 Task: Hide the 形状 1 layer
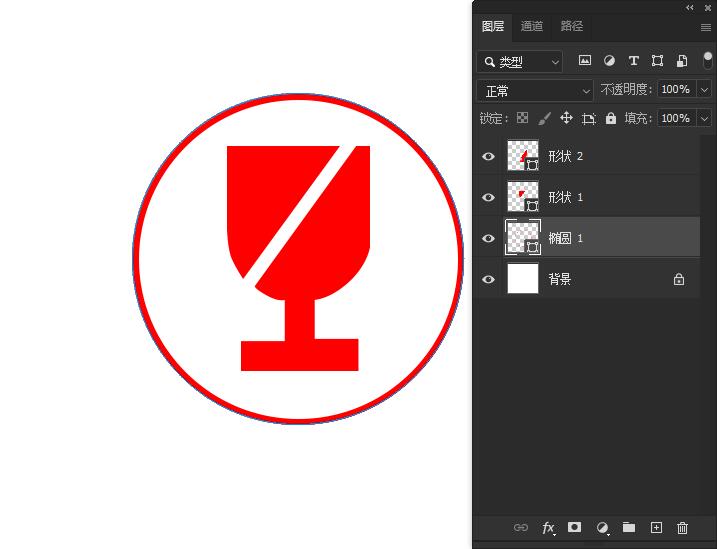click(488, 197)
